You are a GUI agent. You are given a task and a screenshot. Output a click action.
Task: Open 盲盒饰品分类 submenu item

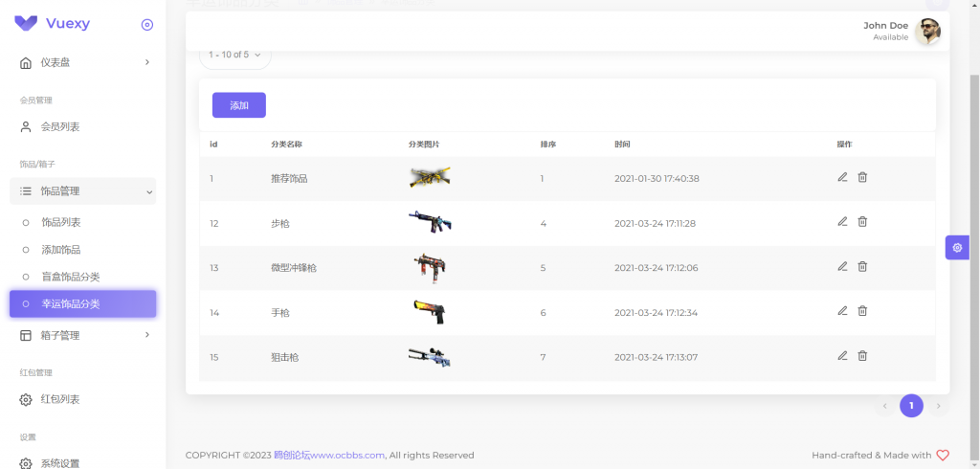point(83,277)
